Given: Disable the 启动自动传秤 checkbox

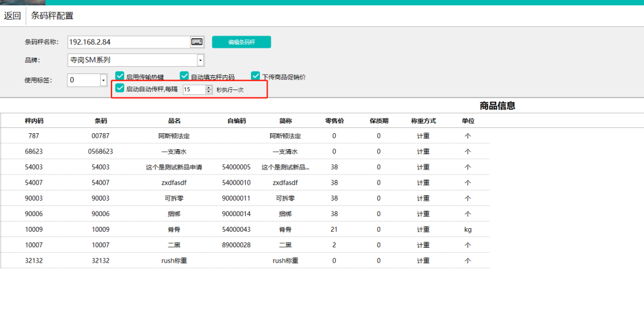Looking at the screenshot, I should [120, 88].
